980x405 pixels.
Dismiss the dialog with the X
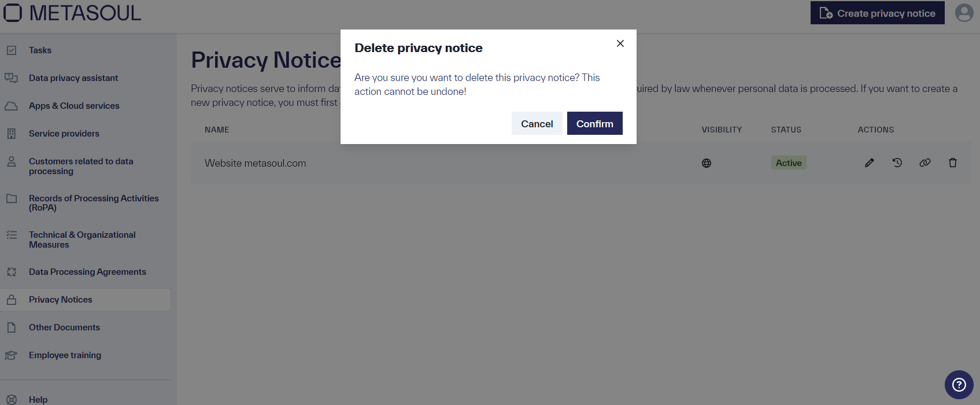coord(620,43)
